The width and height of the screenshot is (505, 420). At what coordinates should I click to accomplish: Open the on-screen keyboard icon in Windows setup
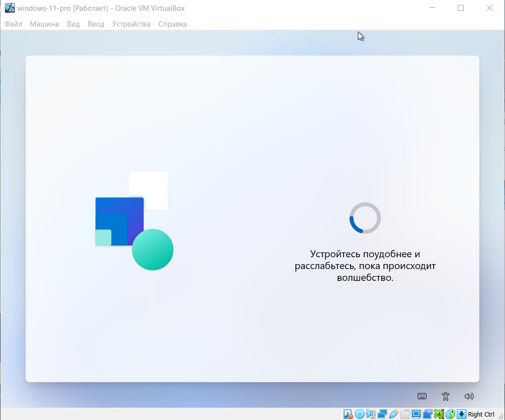(422, 396)
